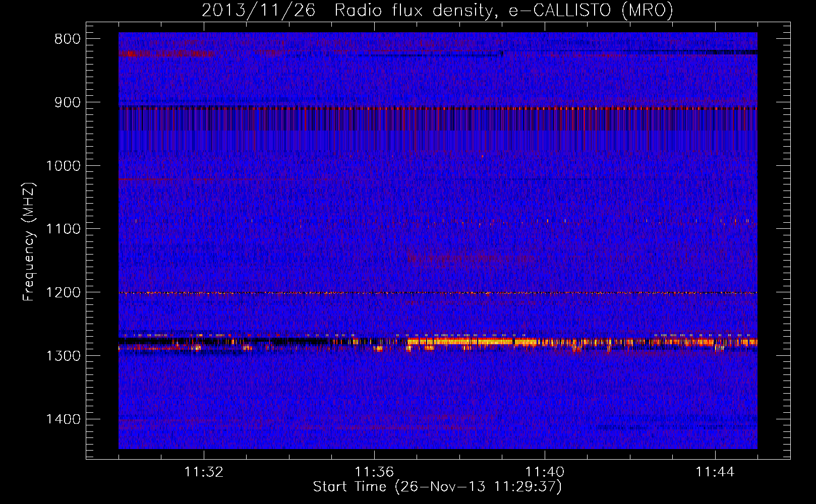Viewport: 816px width, 504px height.
Task: Click the Start Time axis label
Action: [x=437, y=487]
